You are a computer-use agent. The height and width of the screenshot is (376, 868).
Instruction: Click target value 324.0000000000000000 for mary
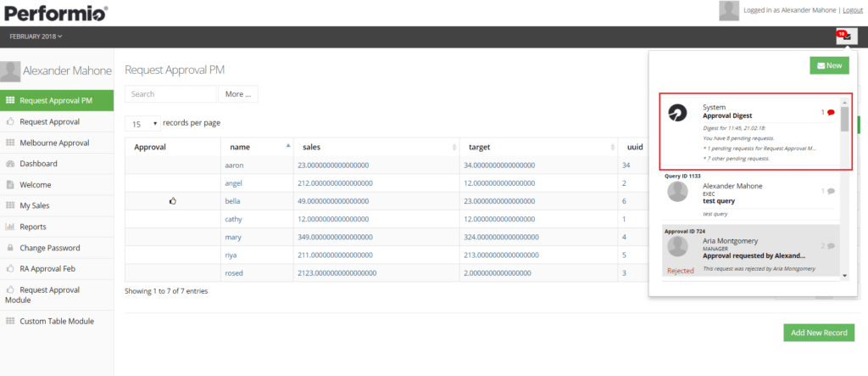click(x=502, y=237)
